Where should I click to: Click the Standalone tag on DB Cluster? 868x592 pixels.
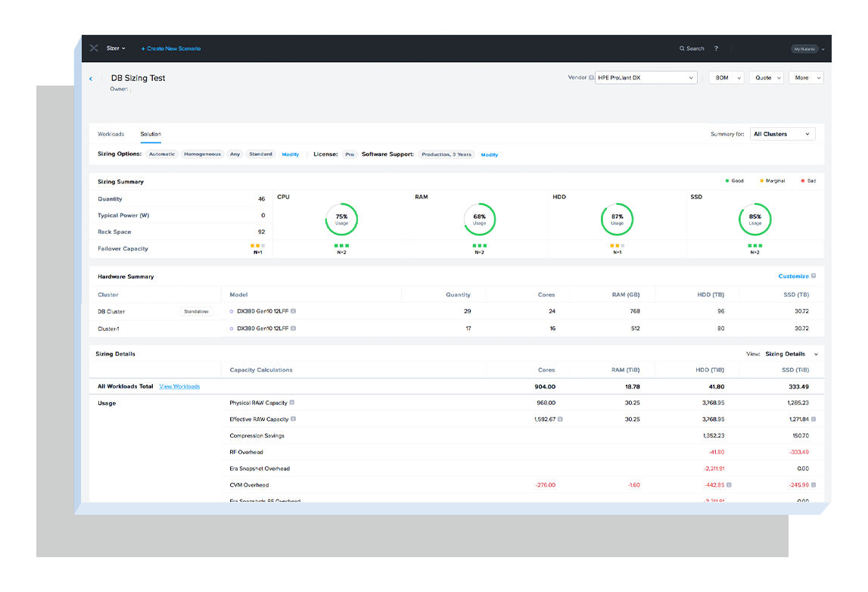197,311
